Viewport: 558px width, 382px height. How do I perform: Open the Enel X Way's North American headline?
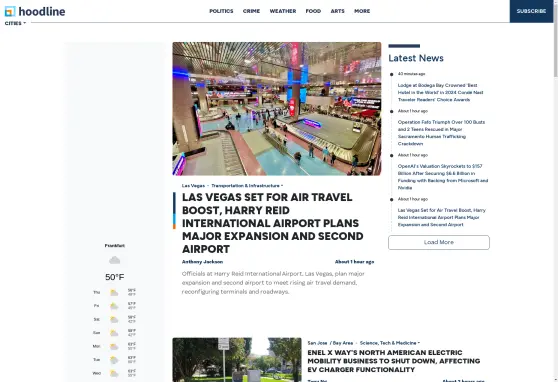[394, 361]
